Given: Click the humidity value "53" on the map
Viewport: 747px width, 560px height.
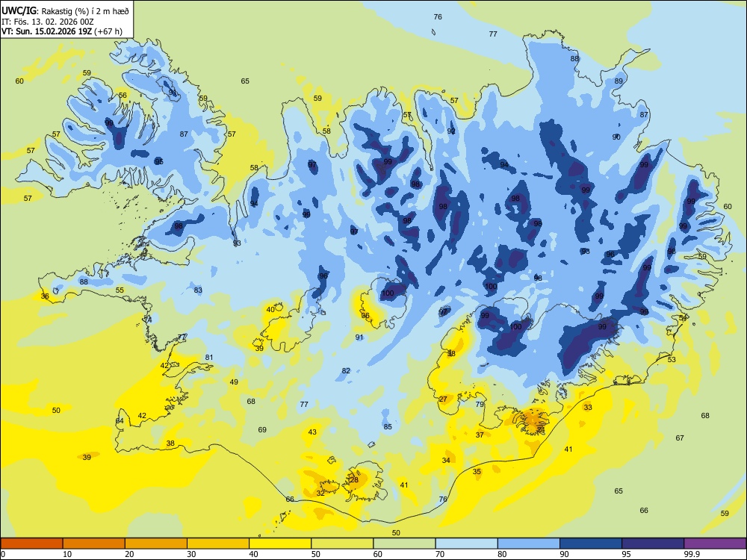Looking at the screenshot, I should pos(672,360).
